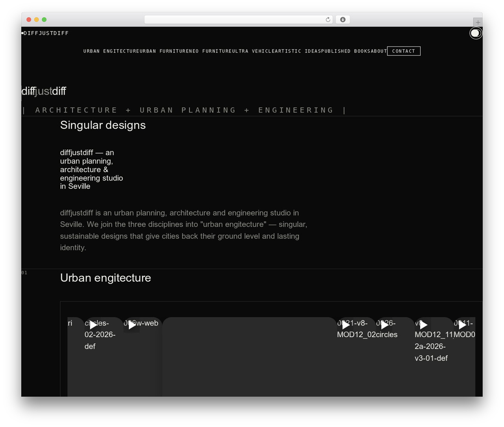The image size is (504, 427).
Task: Click the large diffjustdiff wordmark
Action: pos(44,91)
